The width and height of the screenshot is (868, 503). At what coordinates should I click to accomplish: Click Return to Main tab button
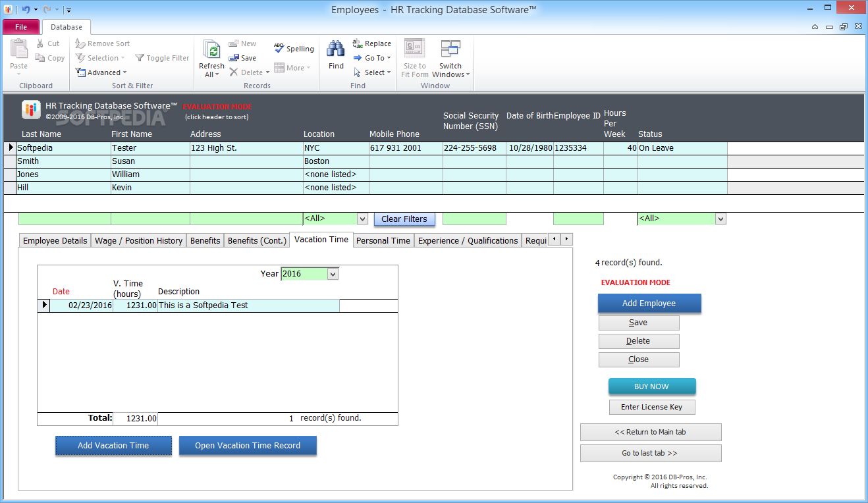(651, 432)
